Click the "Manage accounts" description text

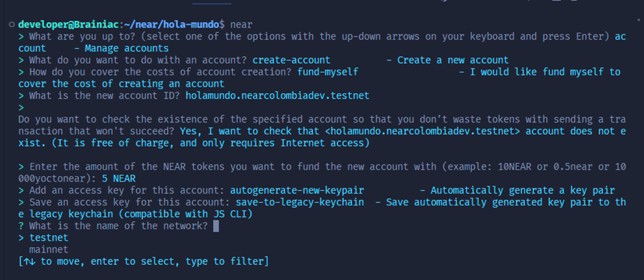tap(126, 49)
